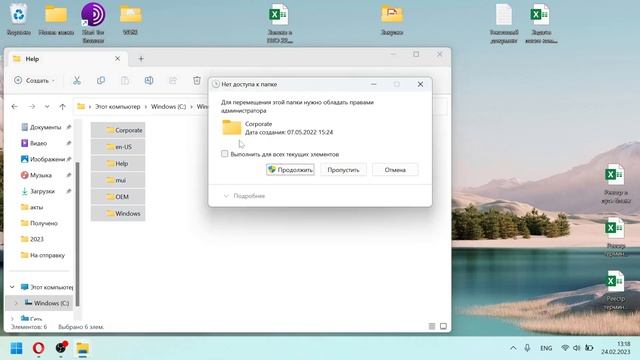The height and width of the screenshot is (360, 640).
Task: Click the ENG language indicator
Action: [x=546, y=348]
